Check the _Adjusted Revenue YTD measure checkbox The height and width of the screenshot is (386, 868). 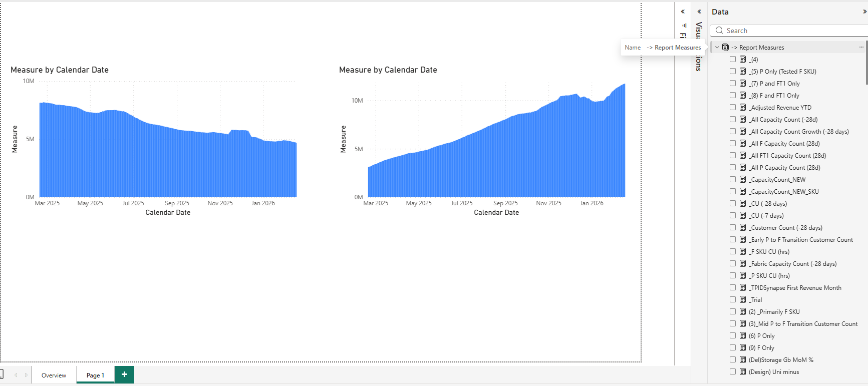click(733, 107)
